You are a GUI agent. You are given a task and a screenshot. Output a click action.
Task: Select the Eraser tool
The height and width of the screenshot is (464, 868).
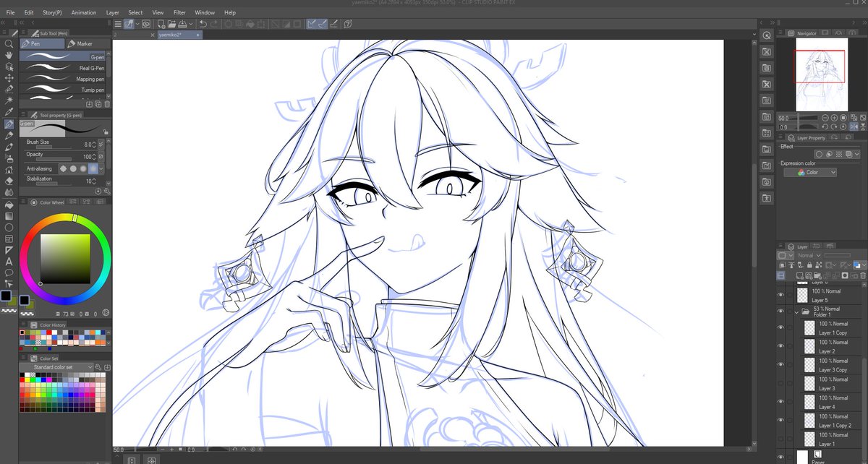click(9, 181)
